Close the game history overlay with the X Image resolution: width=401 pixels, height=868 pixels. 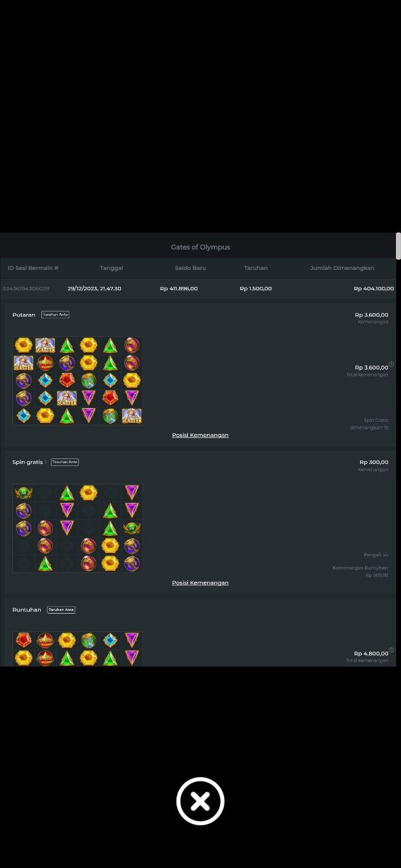pos(200,801)
